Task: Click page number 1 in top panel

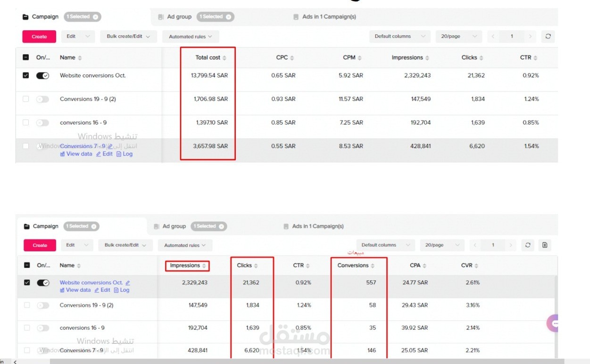Action: (512, 36)
